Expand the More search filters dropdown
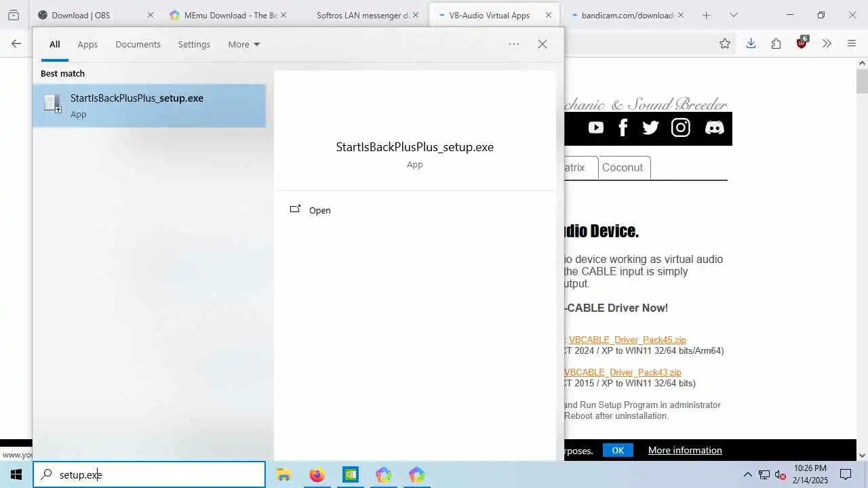868x488 pixels. pyautogui.click(x=243, y=44)
